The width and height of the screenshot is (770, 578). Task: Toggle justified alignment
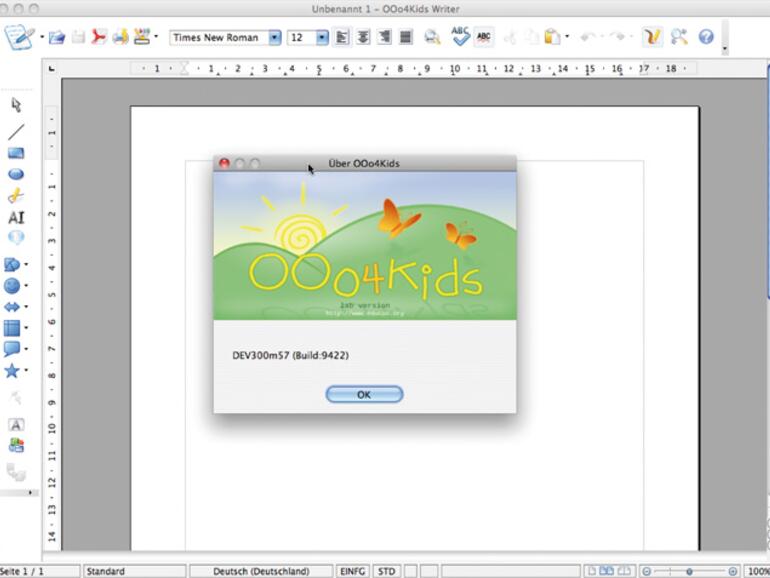[406, 37]
